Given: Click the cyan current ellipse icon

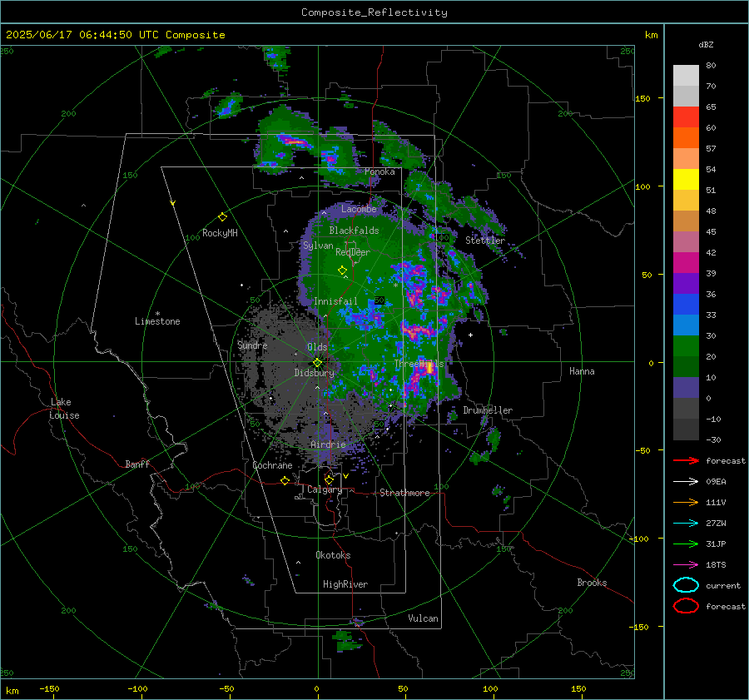Looking at the screenshot, I should [686, 585].
